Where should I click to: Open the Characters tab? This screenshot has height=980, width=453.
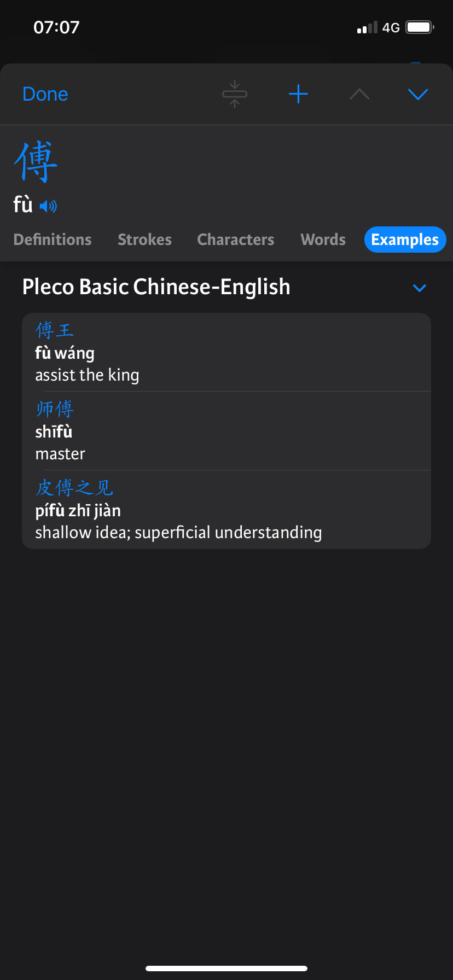coord(236,240)
